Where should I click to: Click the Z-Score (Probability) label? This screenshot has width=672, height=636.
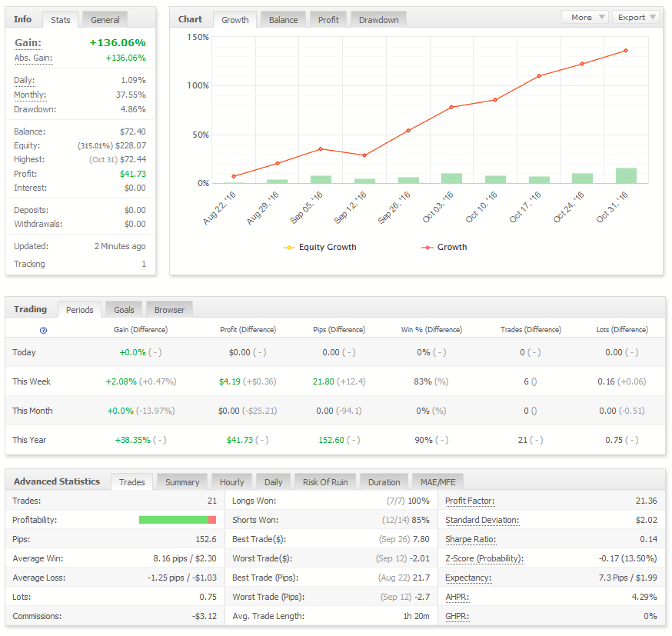(x=484, y=558)
